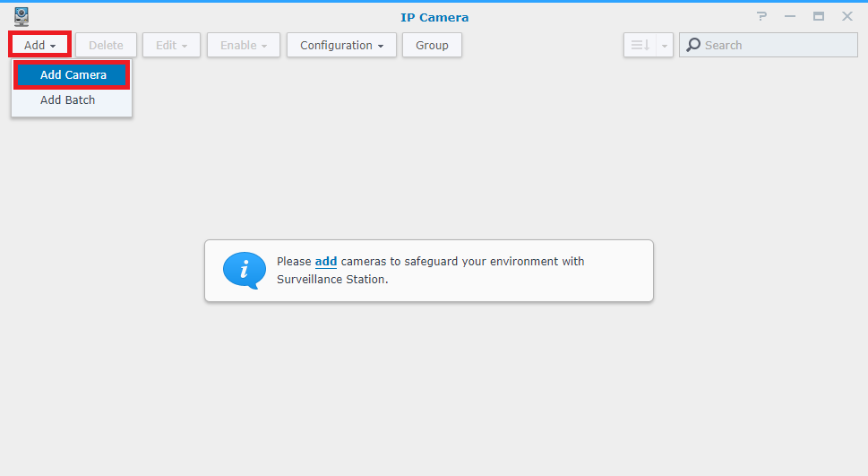Screen dimensions: 868x476
Task: Follow the 'add' link in the info message
Action: click(325, 261)
